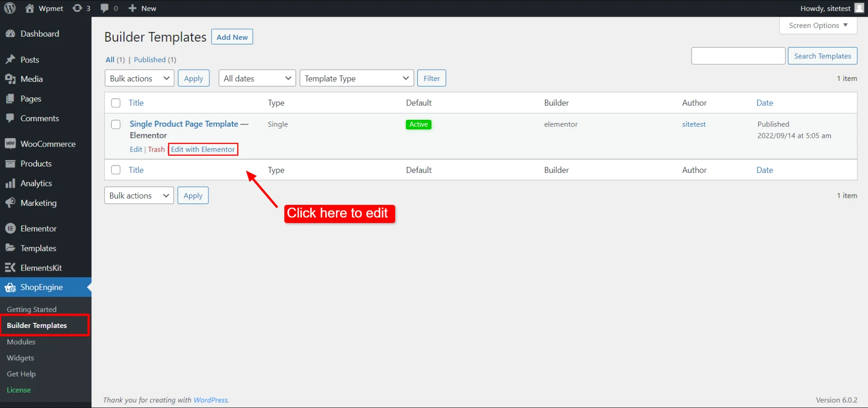The height and width of the screenshot is (408, 868).
Task: Click the Filter button
Action: click(x=432, y=78)
